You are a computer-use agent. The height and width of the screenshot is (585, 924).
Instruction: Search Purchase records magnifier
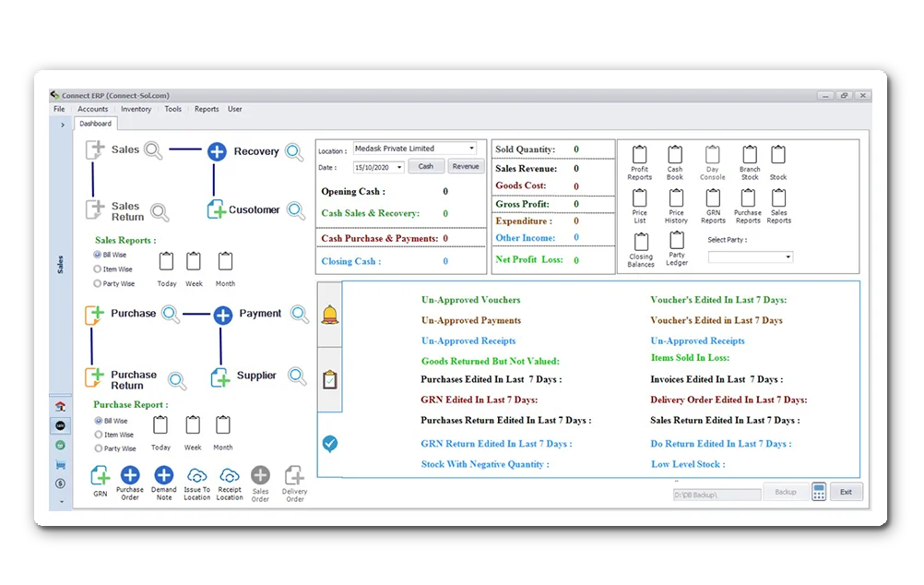click(x=171, y=315)
